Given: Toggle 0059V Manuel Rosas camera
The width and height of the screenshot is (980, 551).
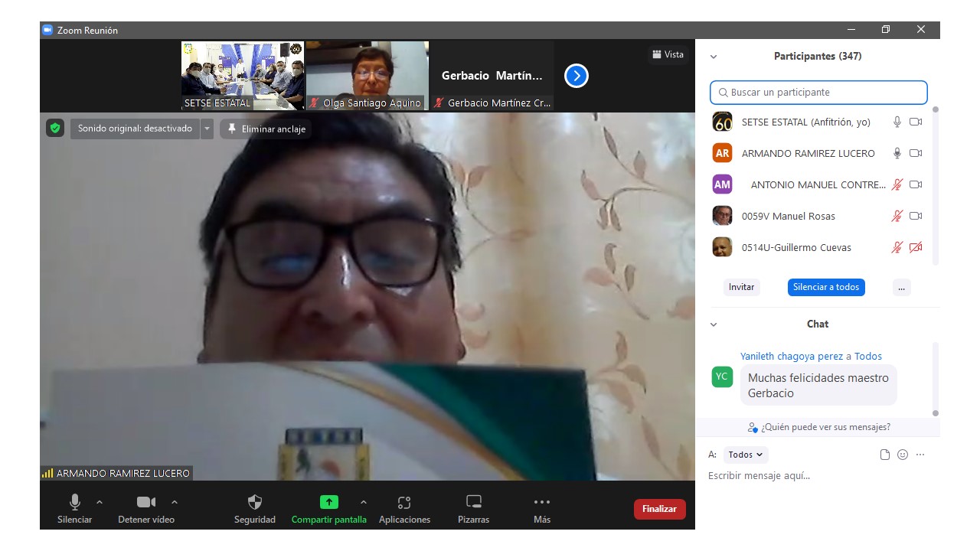Looking at the screenshot, I should tap(916, 216).
